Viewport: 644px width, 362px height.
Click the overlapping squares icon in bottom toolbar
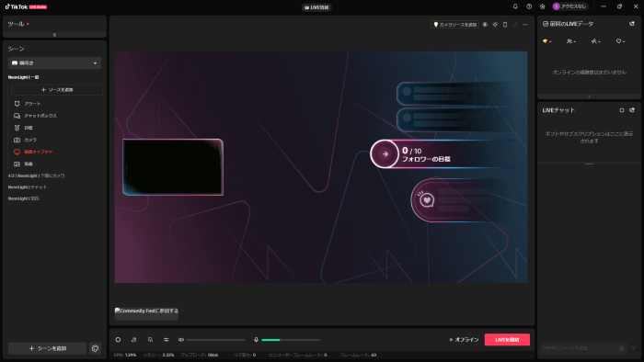pyautogui.click(x=150, y=339)
